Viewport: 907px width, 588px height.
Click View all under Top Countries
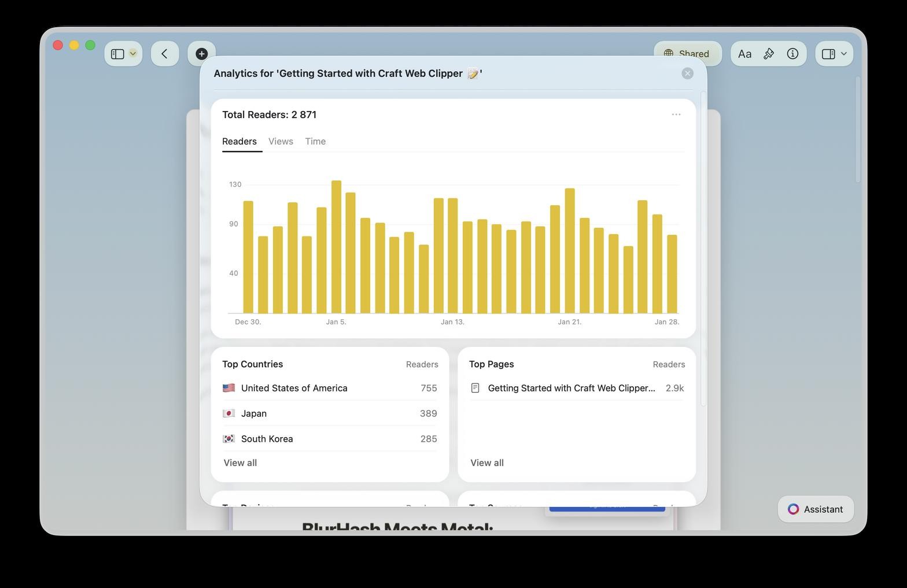click(x=240, y=463)
